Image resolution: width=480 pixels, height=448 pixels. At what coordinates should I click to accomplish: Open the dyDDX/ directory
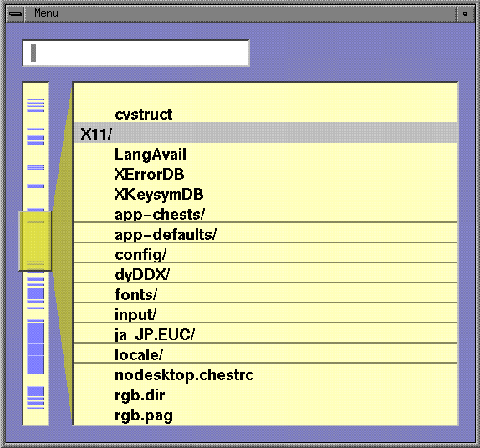[x=142, y=274]
